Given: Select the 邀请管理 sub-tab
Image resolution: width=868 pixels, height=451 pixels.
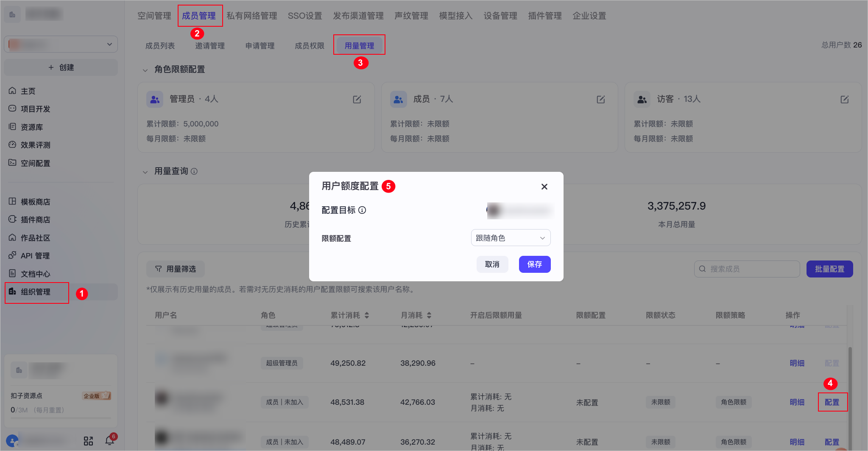Looking at the screenshot, I should tap(210, 46).
